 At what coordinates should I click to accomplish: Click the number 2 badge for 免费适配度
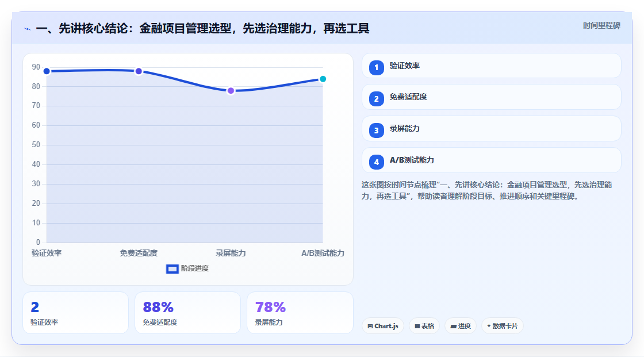[x=376, y=99]
